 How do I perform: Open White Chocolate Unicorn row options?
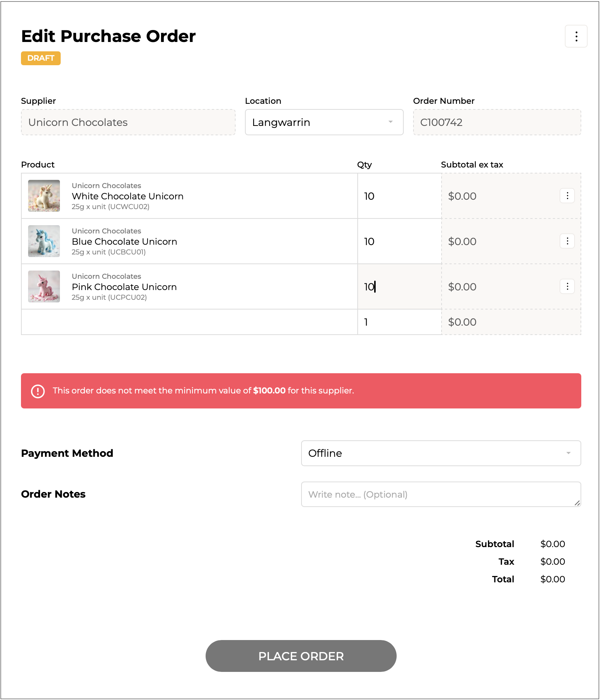click(x=567, y=196)
